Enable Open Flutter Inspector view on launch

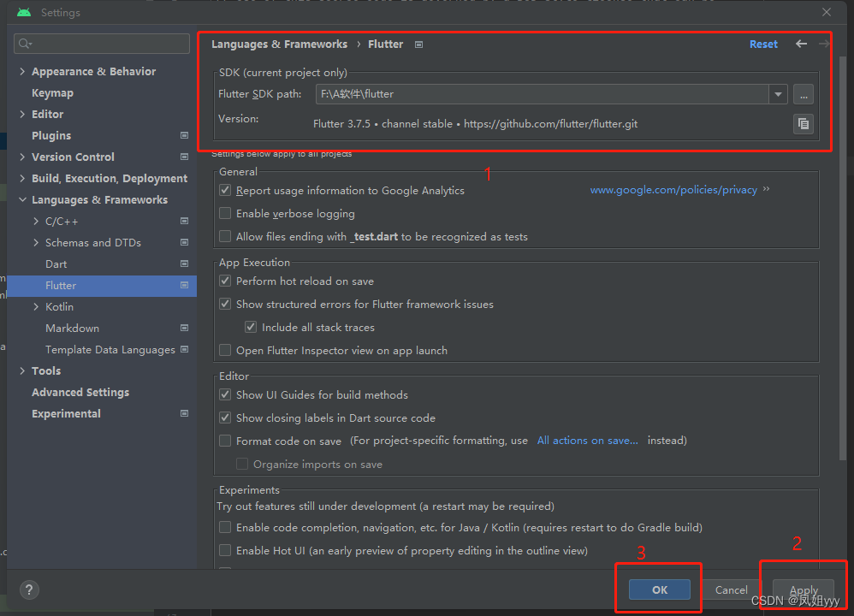(225, 350)
